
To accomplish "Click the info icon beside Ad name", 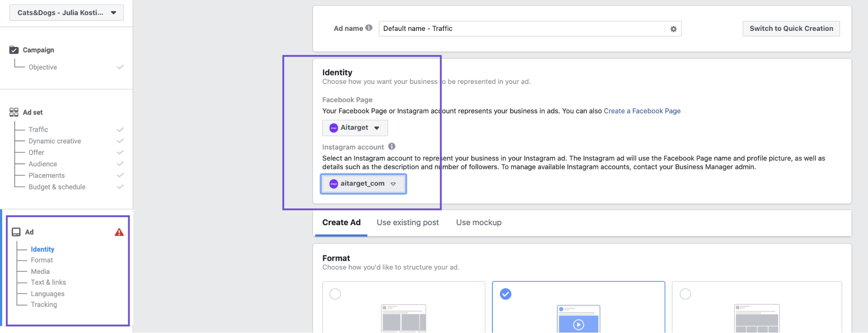I will pyautogui.click(x=369, y=28).
